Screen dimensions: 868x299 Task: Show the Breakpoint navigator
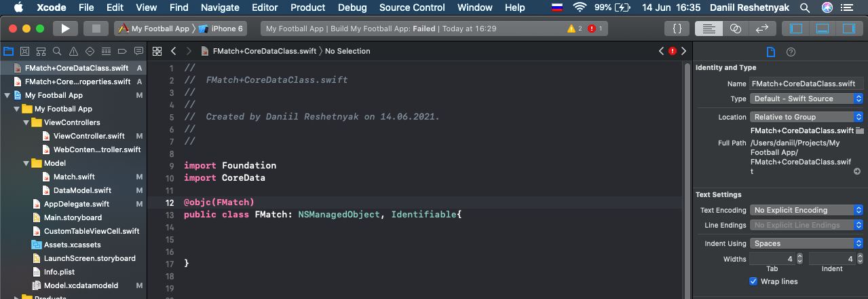[122, 51]
